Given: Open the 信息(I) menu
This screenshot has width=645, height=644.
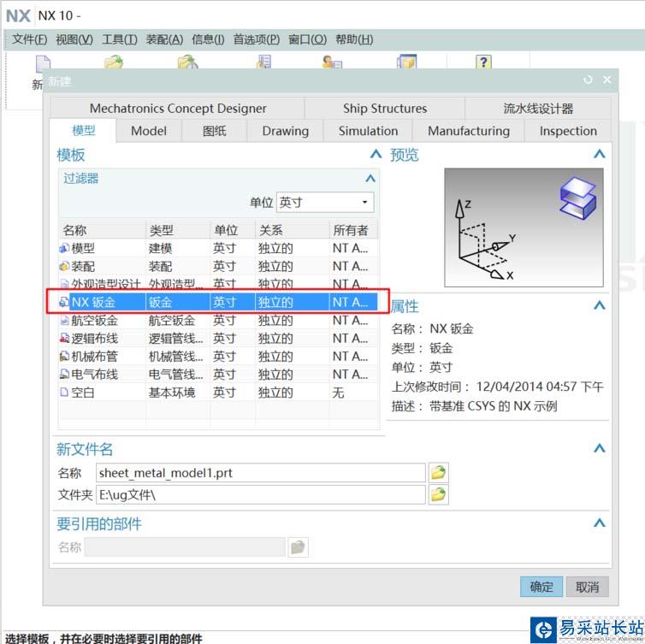Looking at the screenshot, I should pos(208,39).
